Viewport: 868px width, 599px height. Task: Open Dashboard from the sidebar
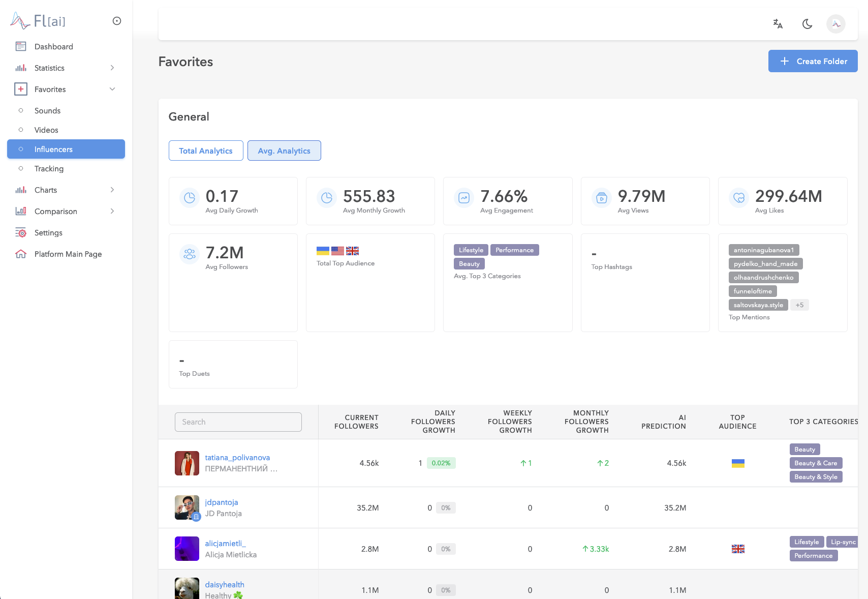pos(54,47)
